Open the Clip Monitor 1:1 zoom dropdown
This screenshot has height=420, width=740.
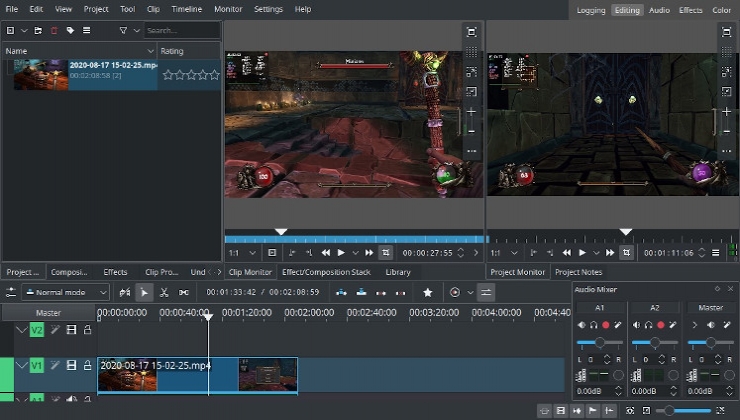242,253
